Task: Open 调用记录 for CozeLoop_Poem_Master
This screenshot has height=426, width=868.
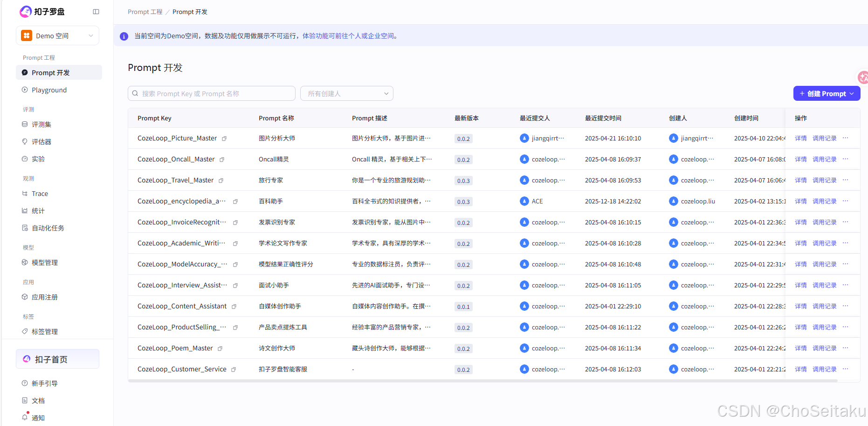Action: (x=825, y=348)
